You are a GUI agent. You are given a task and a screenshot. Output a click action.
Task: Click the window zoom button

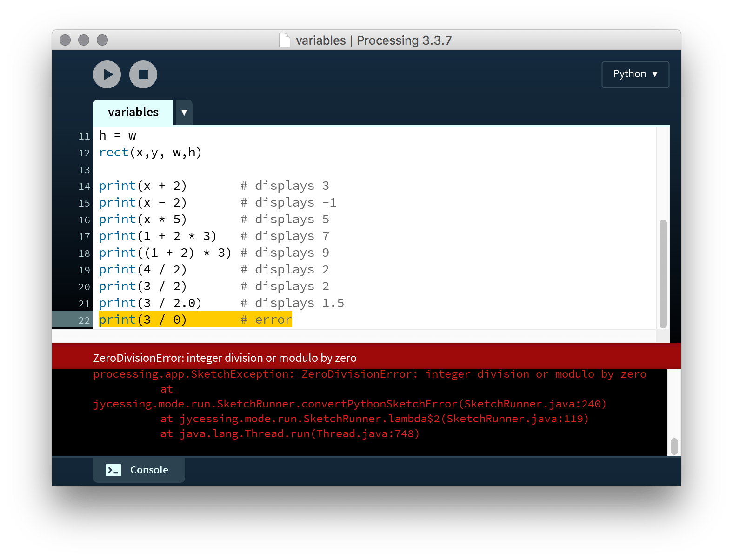102,40
